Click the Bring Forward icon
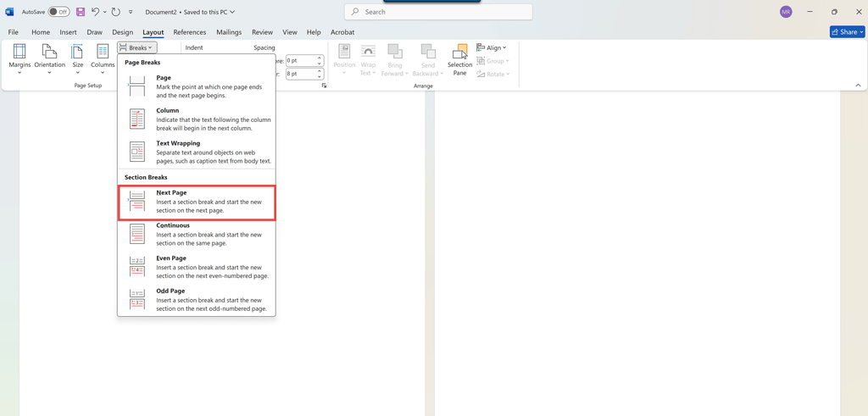This screenshot has width=868, height=416. tap(395, 52)
